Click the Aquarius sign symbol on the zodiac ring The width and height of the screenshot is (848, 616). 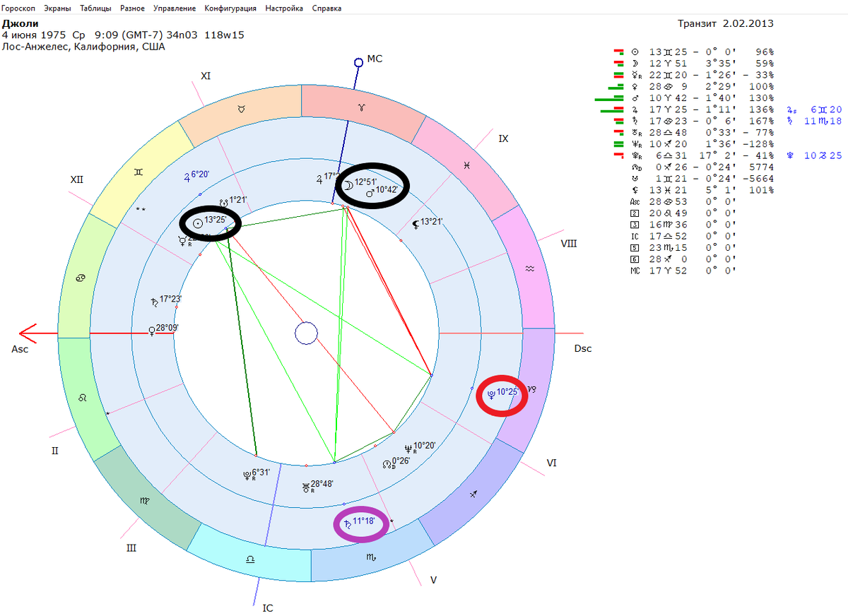click(x=531, y=268)
